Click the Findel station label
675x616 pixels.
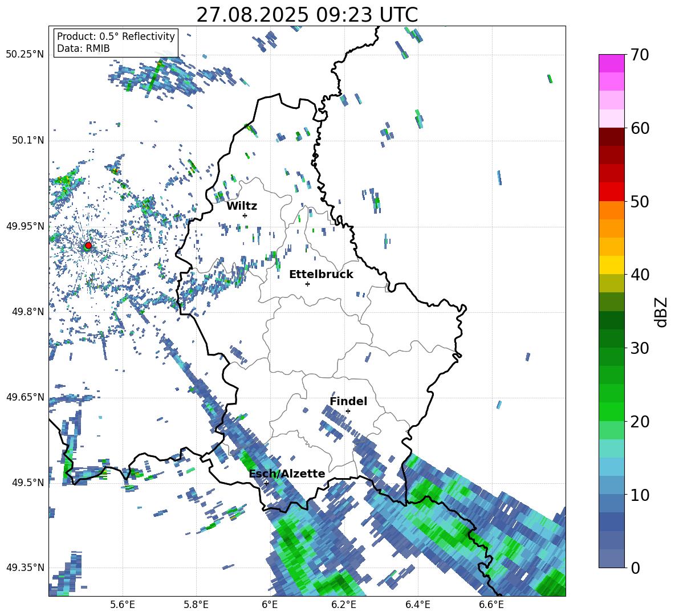pos(348,401)
